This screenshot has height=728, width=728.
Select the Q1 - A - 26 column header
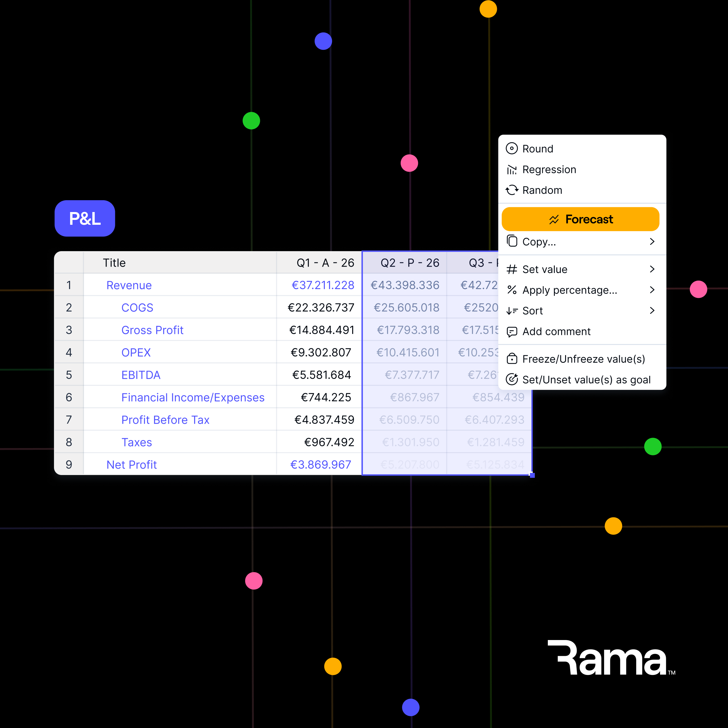[x=325, y=263]
